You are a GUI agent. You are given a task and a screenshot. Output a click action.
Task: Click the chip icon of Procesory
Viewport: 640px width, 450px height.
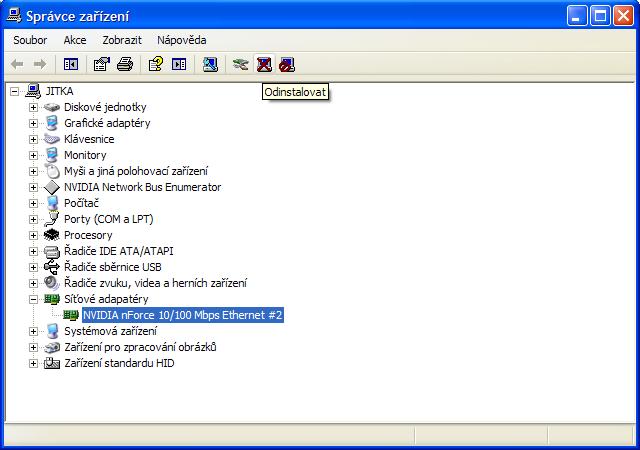click(52, 235)
